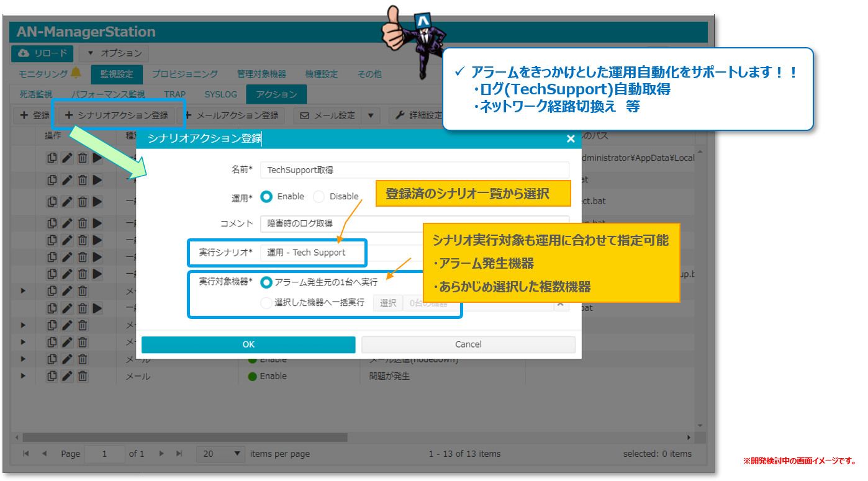Image resolution: width=868 pixels, height=481 pixels.
Task: Open the オプション dropdown menu
Action: click(114, 53)
